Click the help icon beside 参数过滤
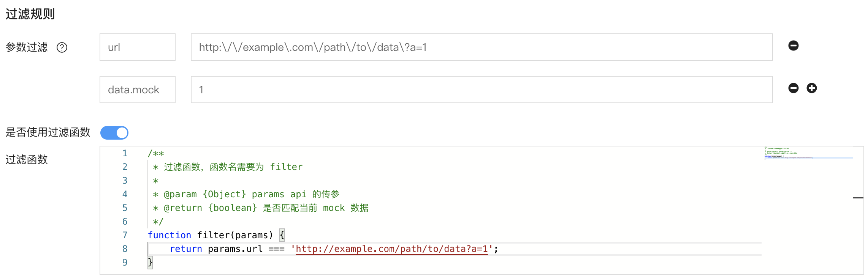The image size is (868, 280). [62, 47]
